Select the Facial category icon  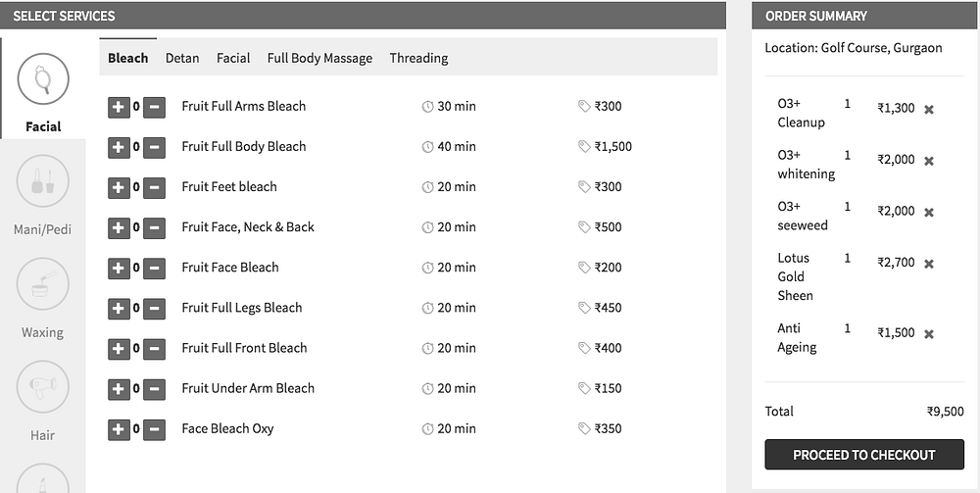coord(43,79)
